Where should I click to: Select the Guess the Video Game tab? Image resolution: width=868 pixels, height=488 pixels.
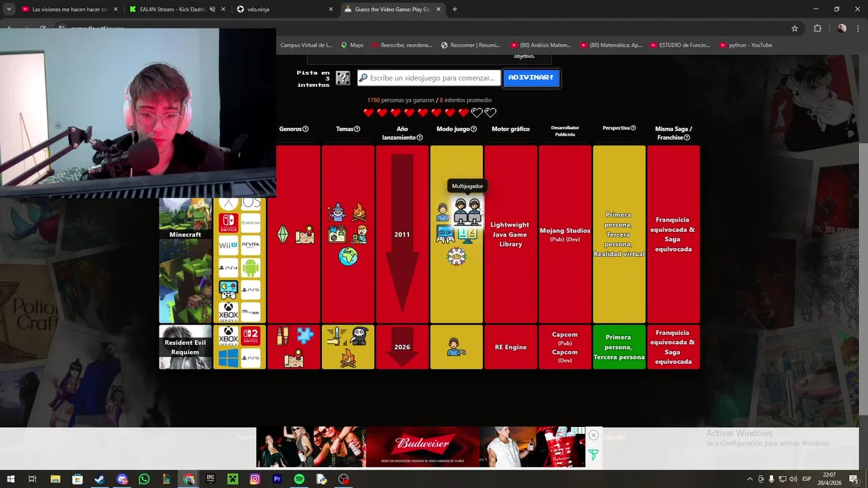pos(393,9)
